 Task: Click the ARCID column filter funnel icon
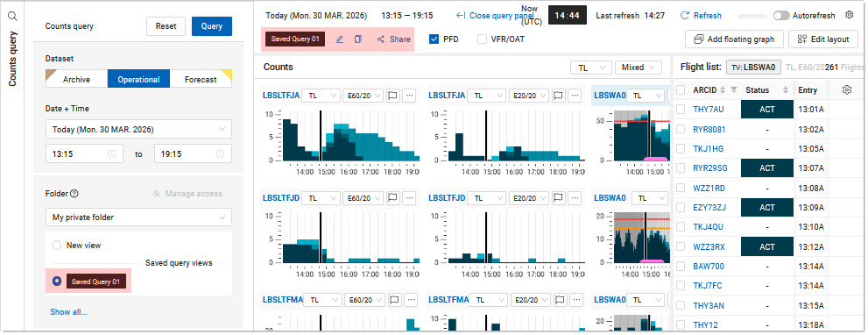734,89
